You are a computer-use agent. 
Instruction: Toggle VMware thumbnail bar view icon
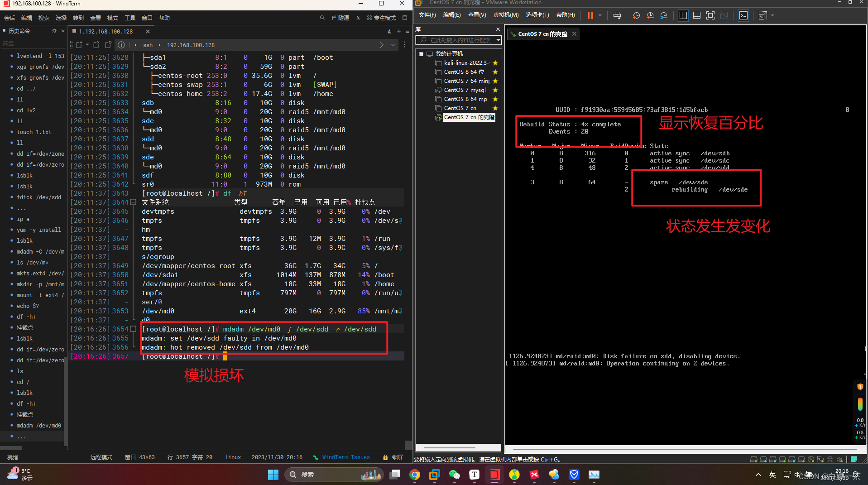coord(697,15)
